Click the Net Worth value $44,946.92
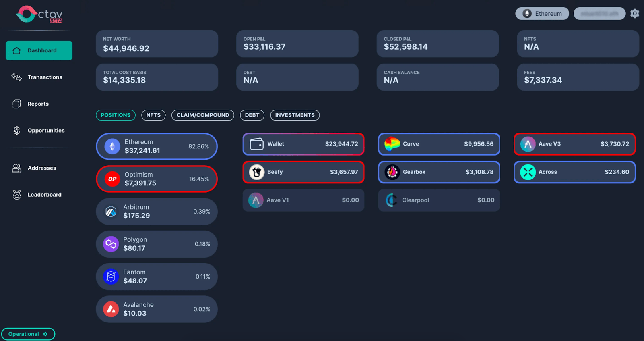This screenshot has width=644, height=341. click(x=126, y=48)
